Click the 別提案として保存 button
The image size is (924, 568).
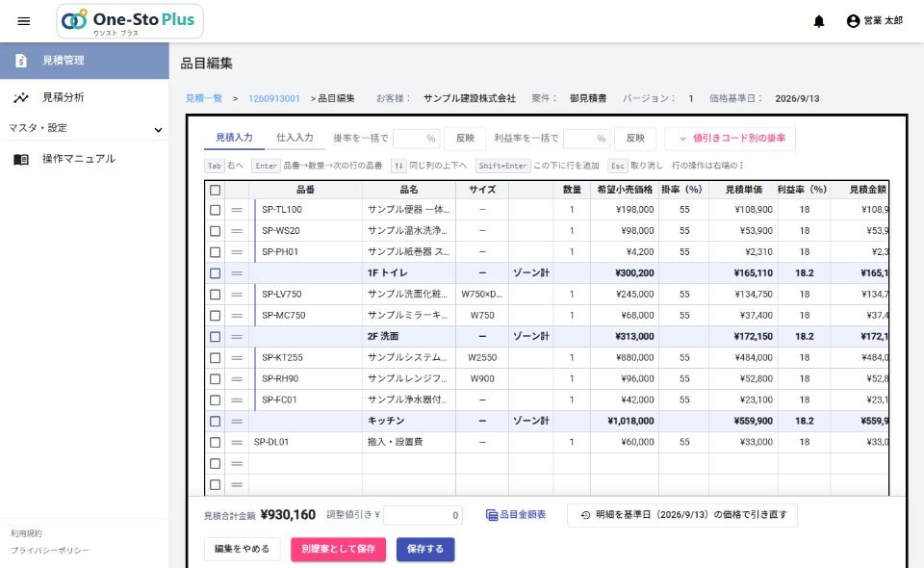coord(338,549)
